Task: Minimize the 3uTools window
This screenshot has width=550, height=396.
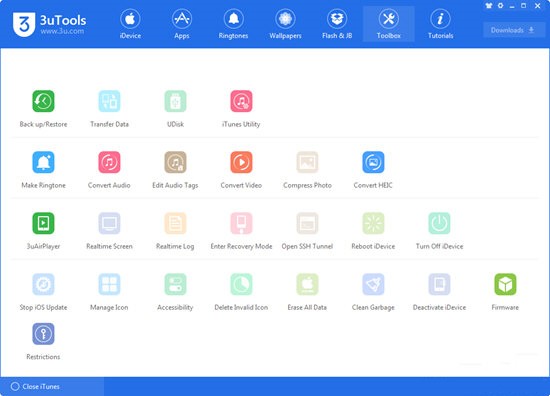Action: [512, 6]
